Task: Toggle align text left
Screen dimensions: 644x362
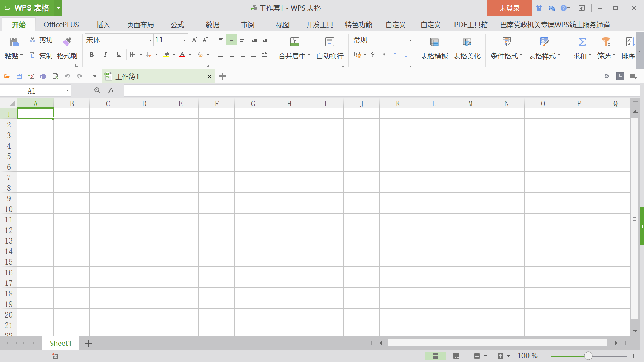Action: coord(220,55)
